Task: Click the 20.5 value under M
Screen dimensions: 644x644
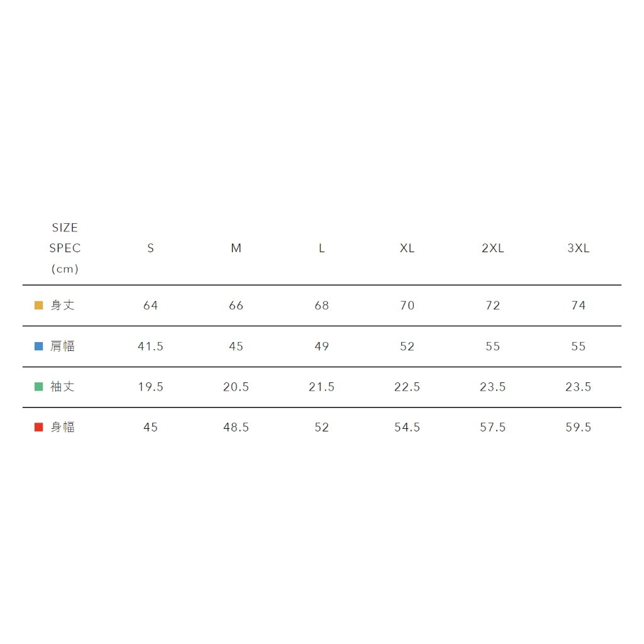Action: pyautogui.click(x=236, y=387)
